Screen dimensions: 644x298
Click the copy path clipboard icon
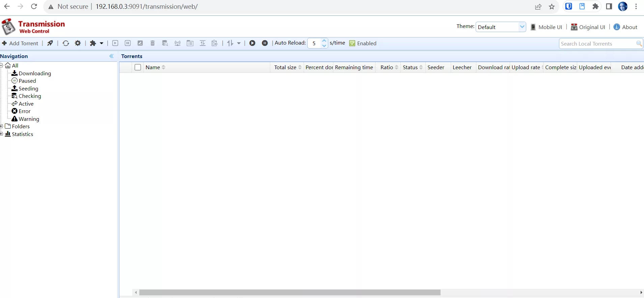215,43
